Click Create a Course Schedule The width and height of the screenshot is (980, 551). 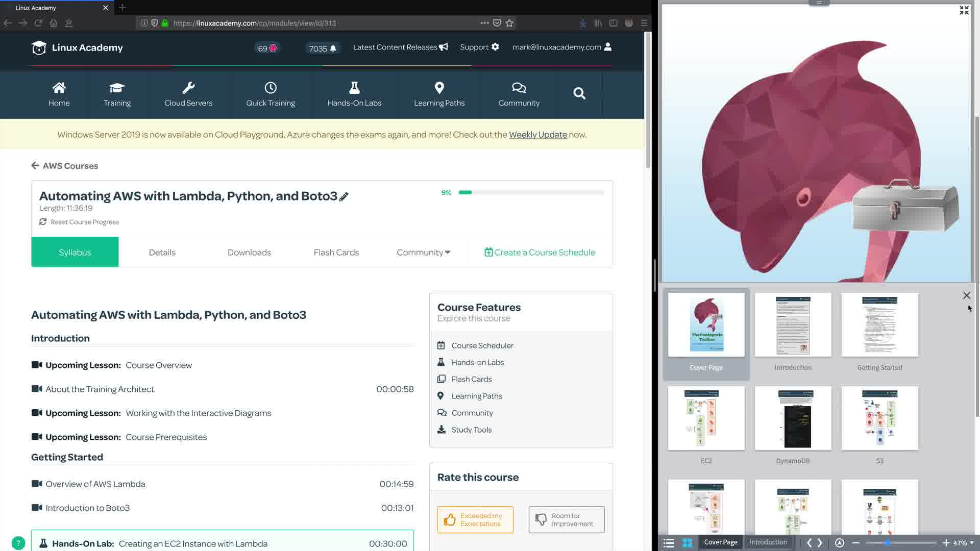pyautogui.click(x=540, y=253)
